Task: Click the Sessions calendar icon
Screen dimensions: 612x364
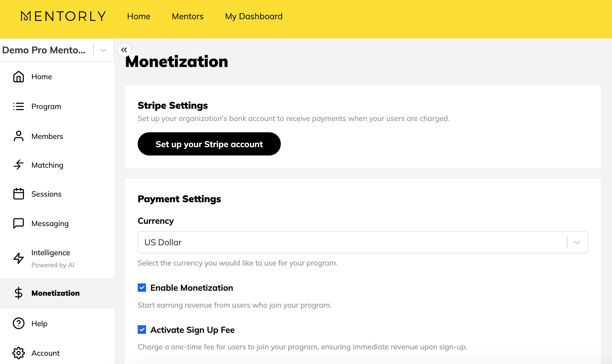Action: coord(19,194)
